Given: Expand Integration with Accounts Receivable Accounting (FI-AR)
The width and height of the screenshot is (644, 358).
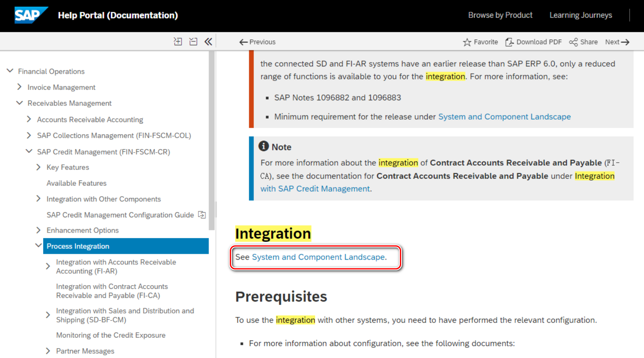Looking at the screenshot, I should (48, 266).
